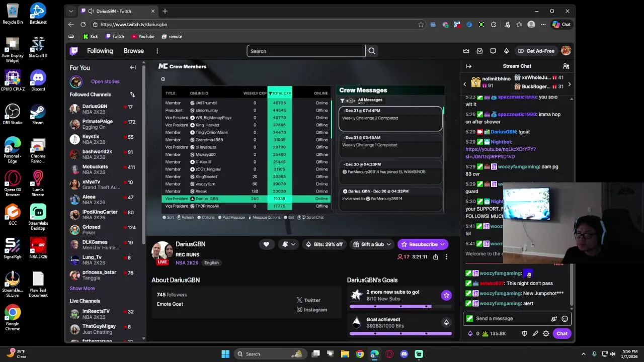This screenshot has width=644, height=362.
Task: Open OBS Studio desktop shortcut
Action: pyautogui.click(x=13, y=114)
